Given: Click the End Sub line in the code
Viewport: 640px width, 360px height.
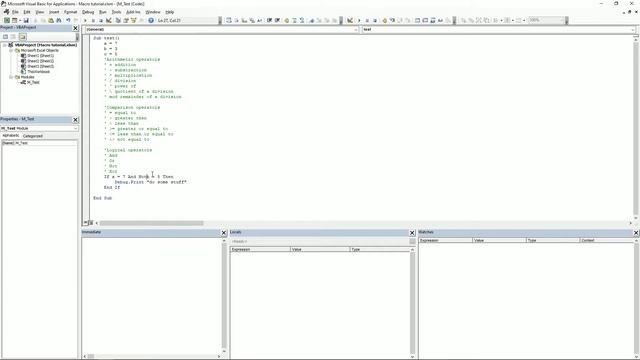Looking at the screenshot, I should tap(102, 198).
